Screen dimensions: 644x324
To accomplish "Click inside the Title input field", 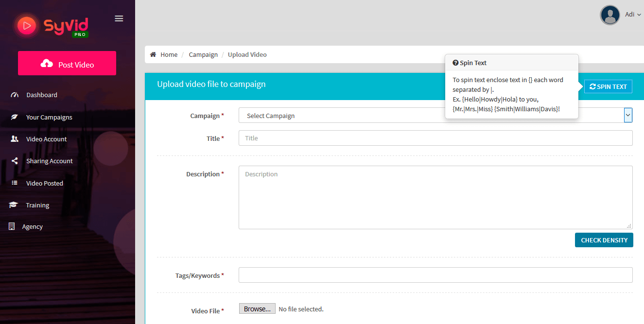I will [x=435, y=138].
